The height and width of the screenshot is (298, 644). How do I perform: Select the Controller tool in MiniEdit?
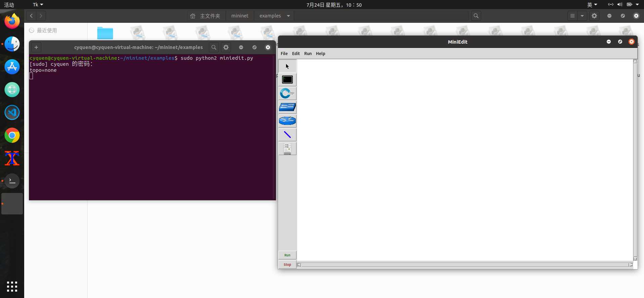(287, 149)
